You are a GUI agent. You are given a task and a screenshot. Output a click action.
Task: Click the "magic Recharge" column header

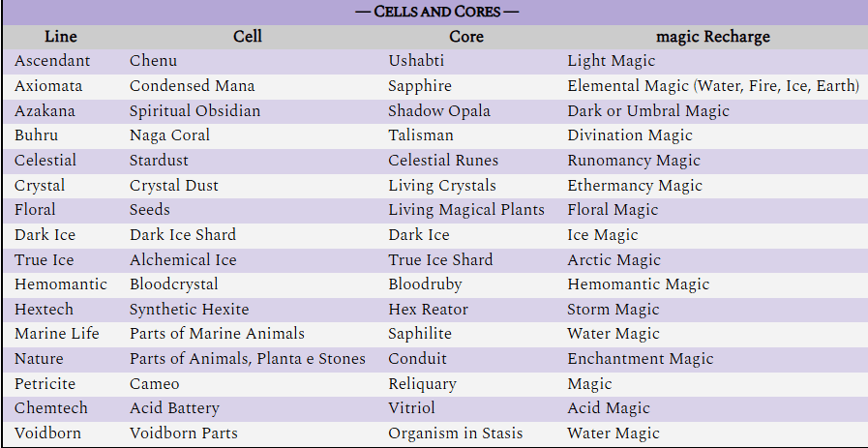coord(713,37)
